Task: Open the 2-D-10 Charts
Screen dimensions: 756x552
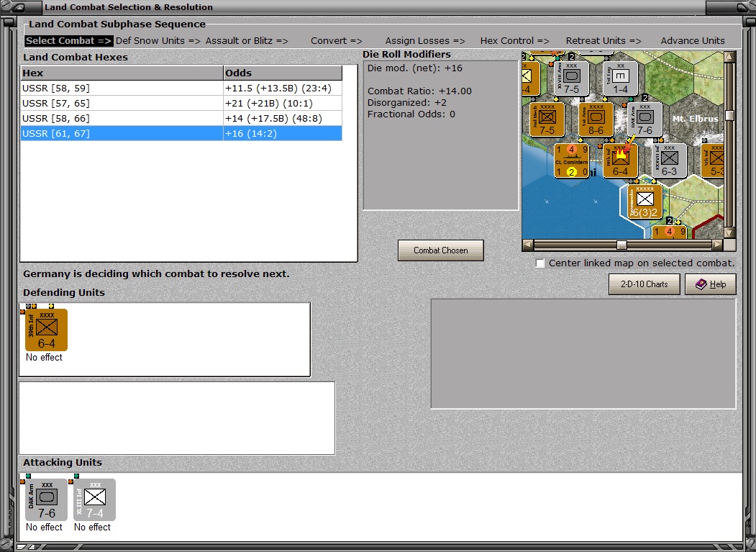Action: 644,284
